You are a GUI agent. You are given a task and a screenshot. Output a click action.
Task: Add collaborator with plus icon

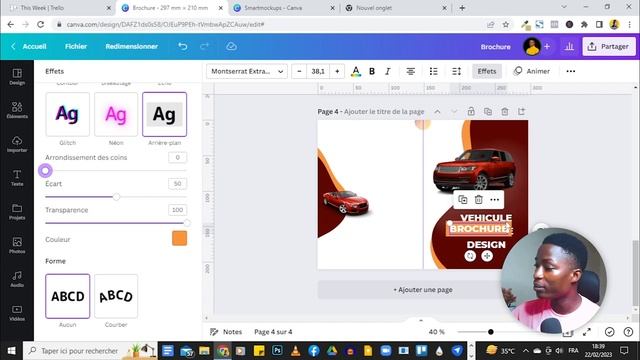point(547,47)
